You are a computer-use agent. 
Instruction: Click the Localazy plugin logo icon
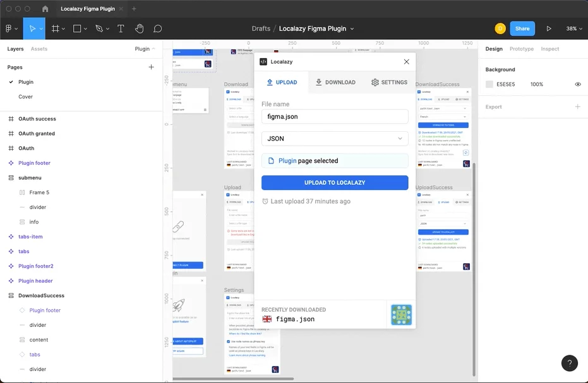pyautogui.click(x=263, y=61)
